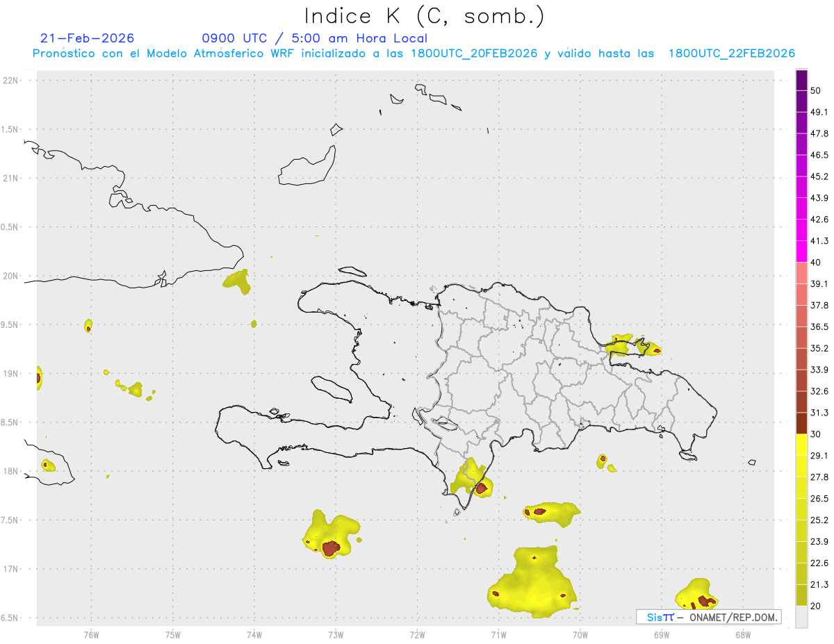
Task: Click "Pronóstico con el Modelo Atmósferico WRF" text
Action: pyautogui.click(x=164, y=53)
